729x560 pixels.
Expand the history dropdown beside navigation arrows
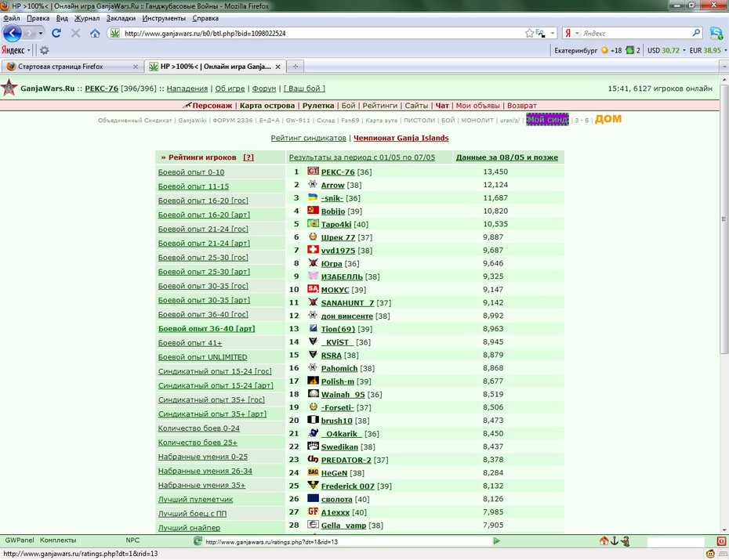click(41, 33)
